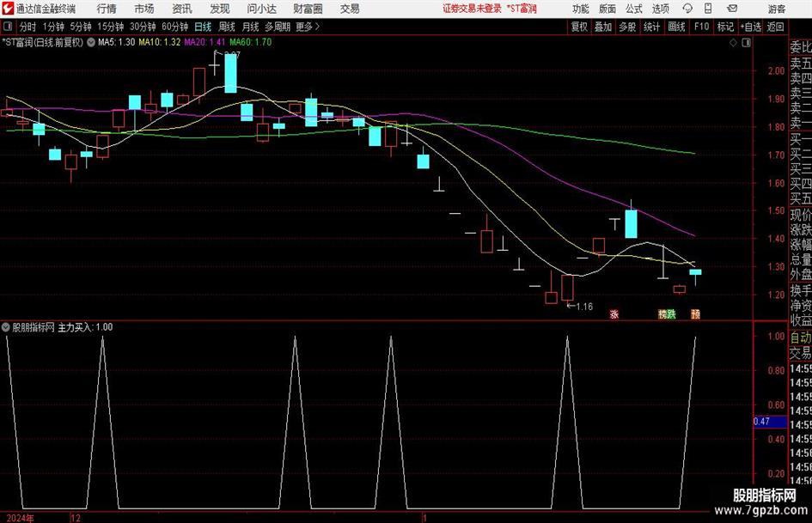Screen dimensions: 812x523
Task: Toggle 复权 price adjustment
Action: [579, 27]
